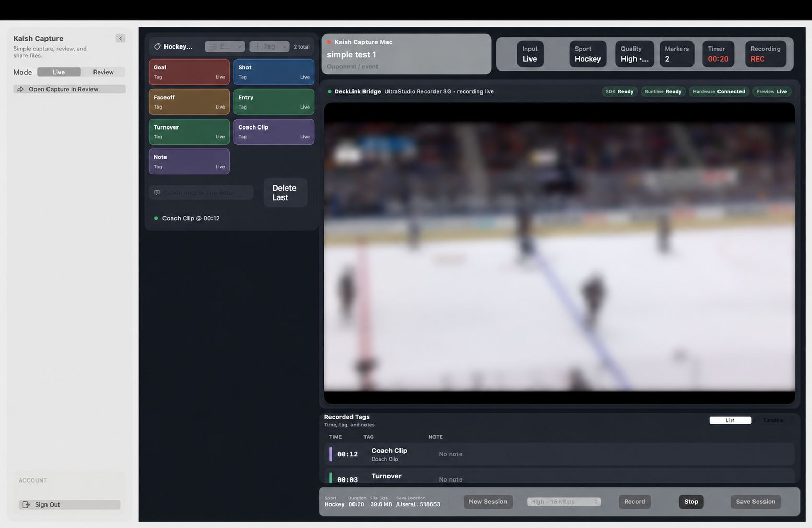Click the purple marker on the 00:12 row
The width and height of the screenshot is (812, 528).
(331, 454)
